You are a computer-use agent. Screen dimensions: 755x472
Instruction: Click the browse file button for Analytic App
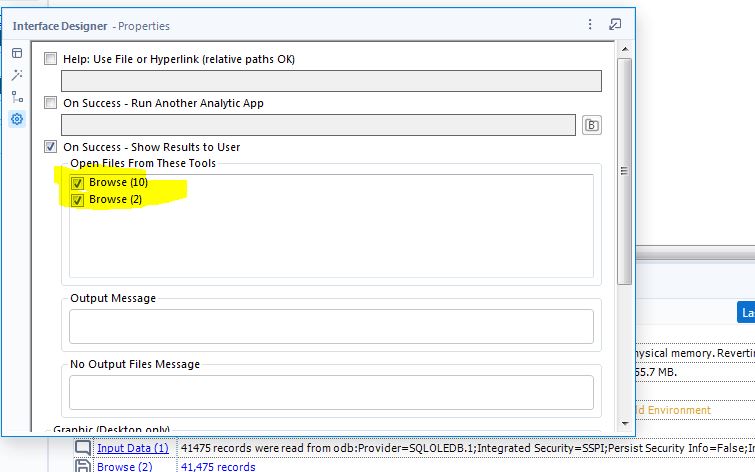(592, 125)
